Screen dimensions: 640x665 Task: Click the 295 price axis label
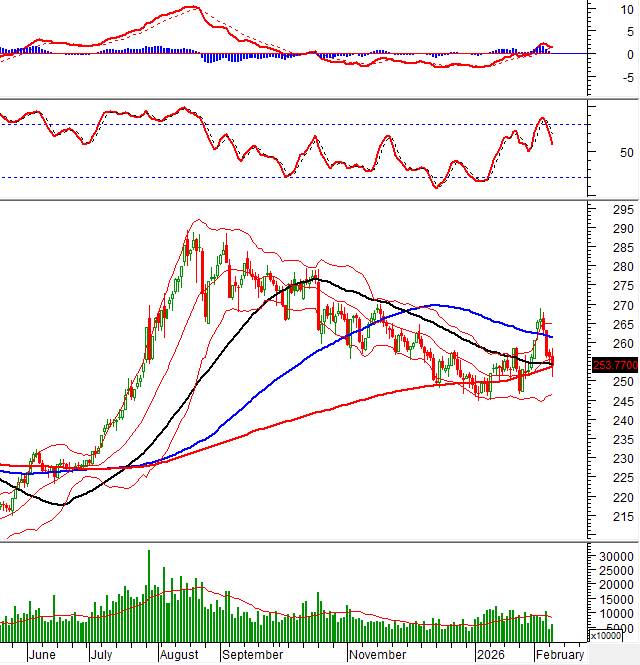[623, 210]
